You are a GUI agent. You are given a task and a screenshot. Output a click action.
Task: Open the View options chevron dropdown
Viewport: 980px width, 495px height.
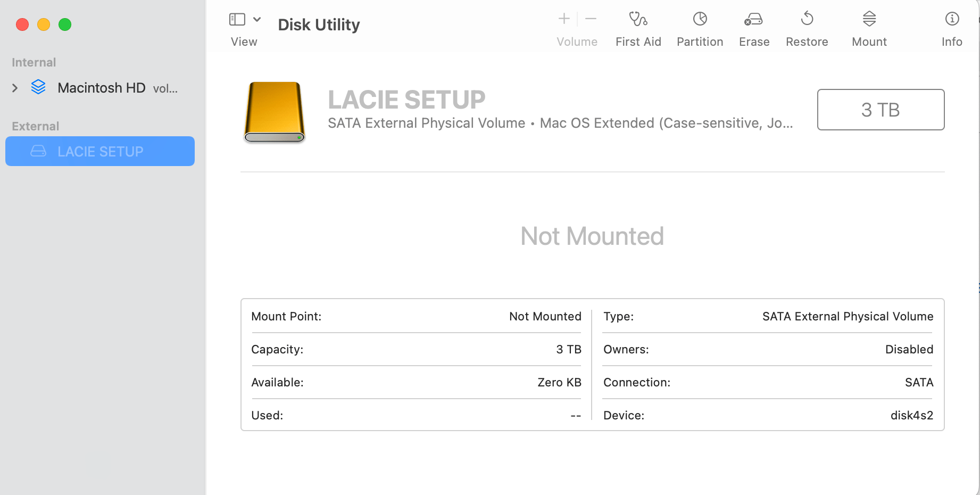tap(257, 18)
